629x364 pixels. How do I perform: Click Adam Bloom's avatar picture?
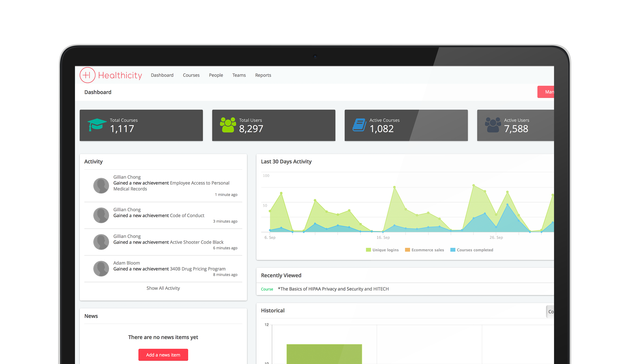click(101, 269)
